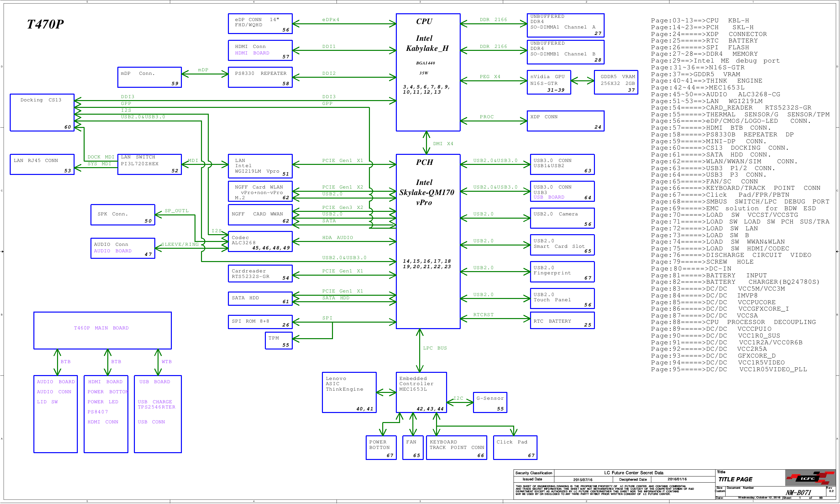Click the LPC BUS label
This screenshot has height=504, width=840.
coord(435,348)
